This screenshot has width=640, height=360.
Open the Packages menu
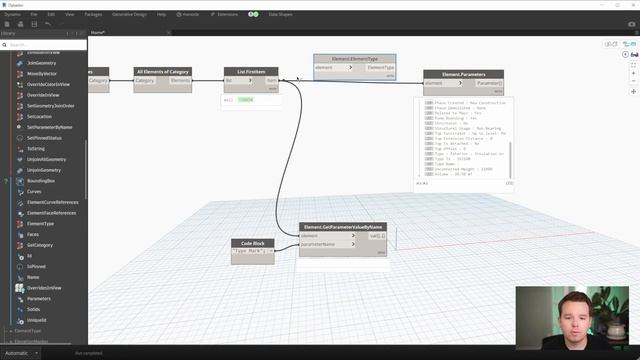pyautogui.click(x=93, y=14)
